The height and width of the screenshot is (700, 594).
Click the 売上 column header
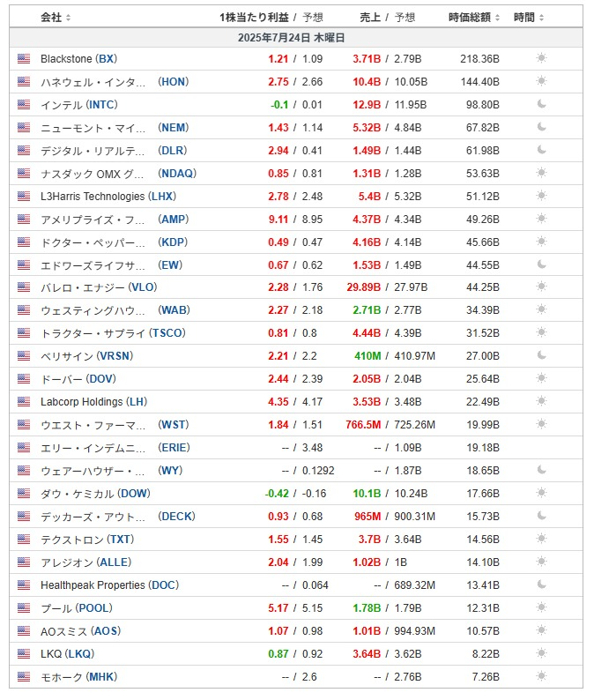click(x=370, y=18)
